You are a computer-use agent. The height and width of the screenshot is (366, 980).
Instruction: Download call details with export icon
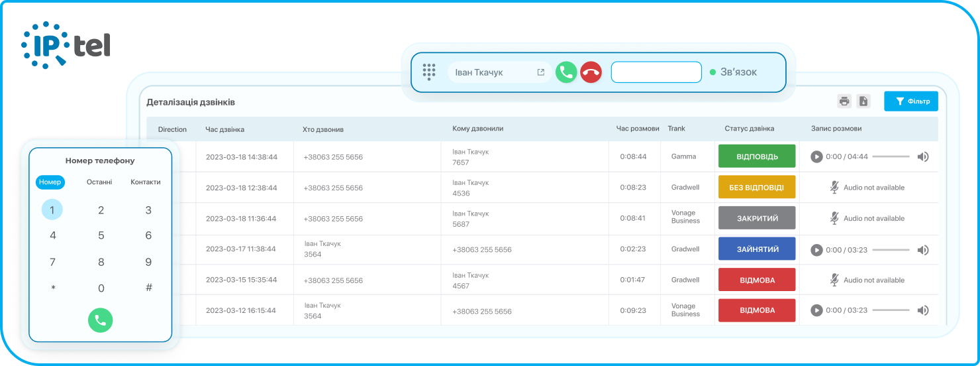863,101
